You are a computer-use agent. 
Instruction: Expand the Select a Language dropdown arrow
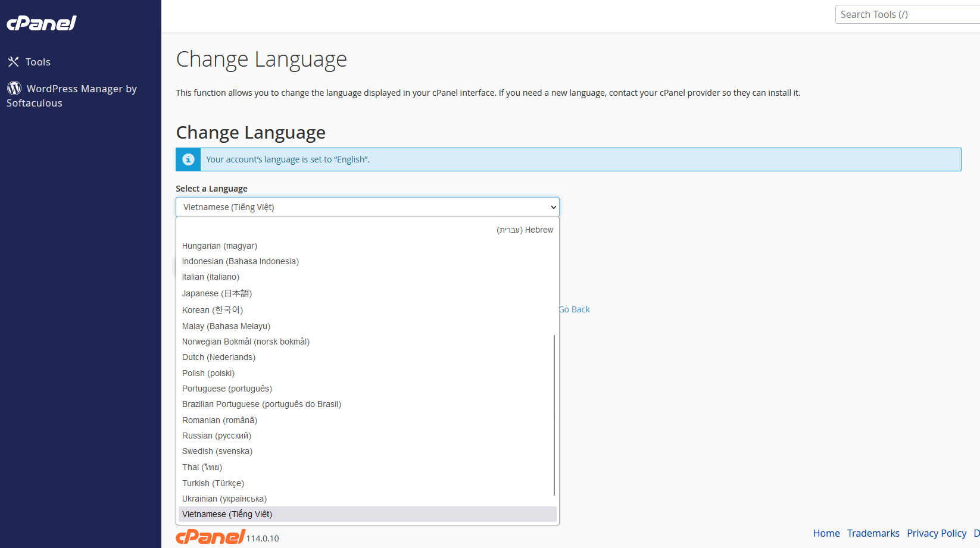(x=553, y=207)
